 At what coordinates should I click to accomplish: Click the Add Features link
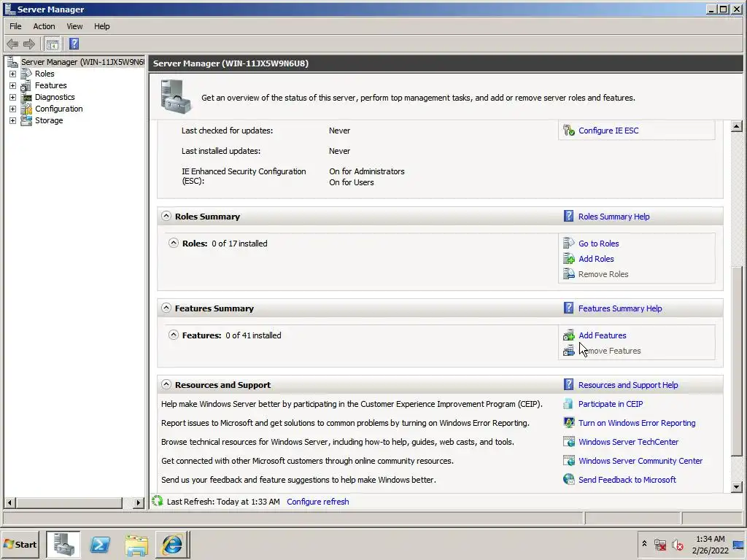[x=602, y=335]
